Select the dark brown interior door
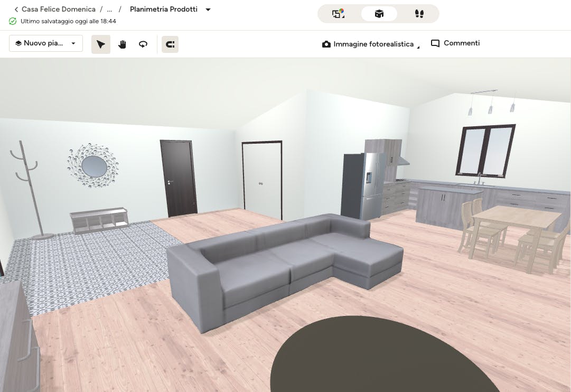 point(179,178)
